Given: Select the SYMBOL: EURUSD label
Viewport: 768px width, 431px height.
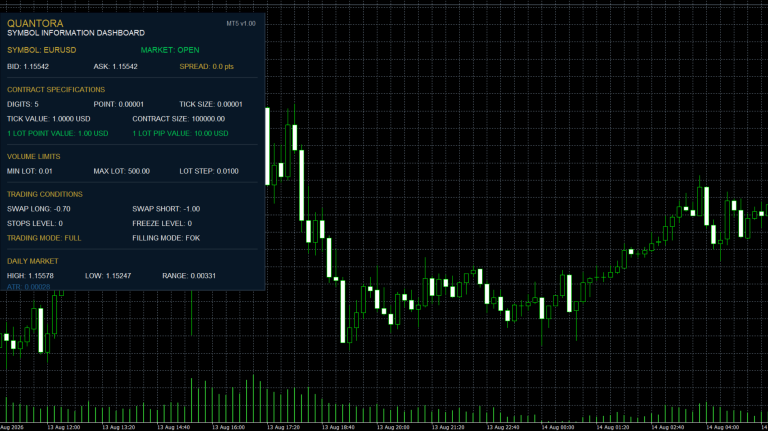Looking at the screenshot, I should pos(42,50).
